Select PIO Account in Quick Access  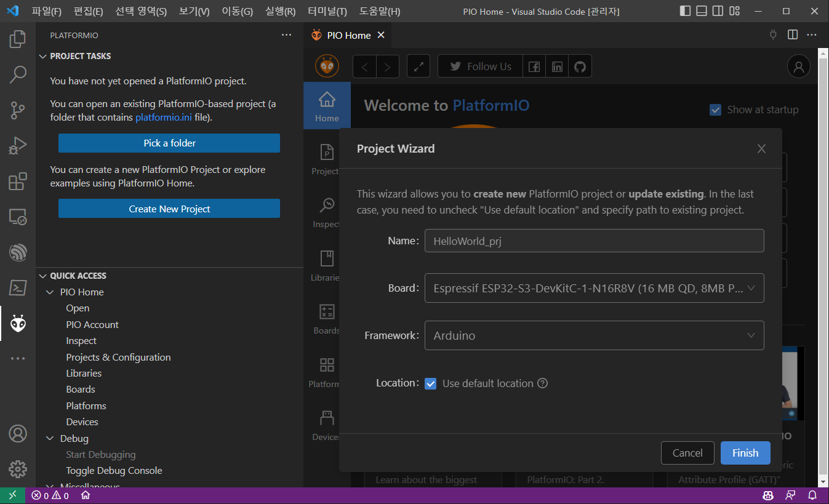(x=92, y=324)
